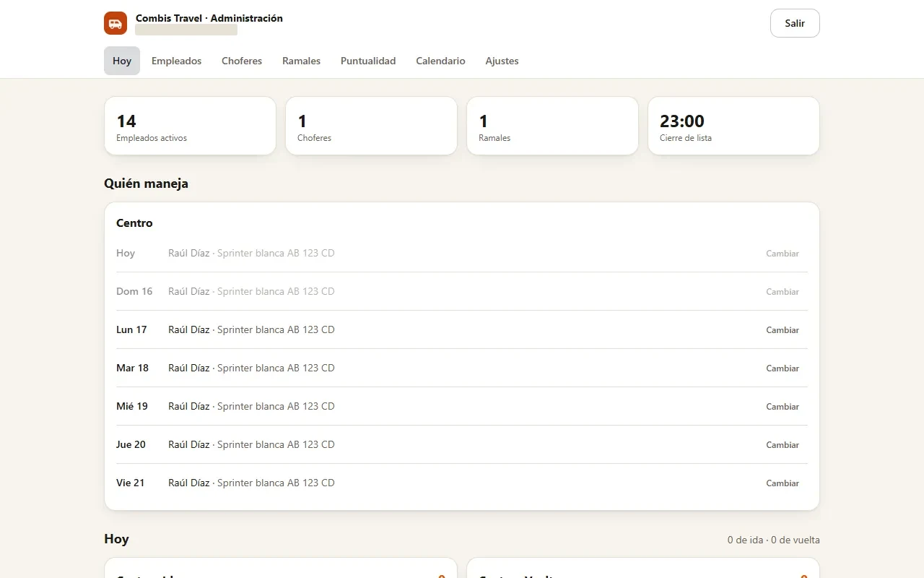Click the "0 de ida · 0 de vuelta" summary
Viewport: 924px width, 578px height.
[x=774, y=540]
